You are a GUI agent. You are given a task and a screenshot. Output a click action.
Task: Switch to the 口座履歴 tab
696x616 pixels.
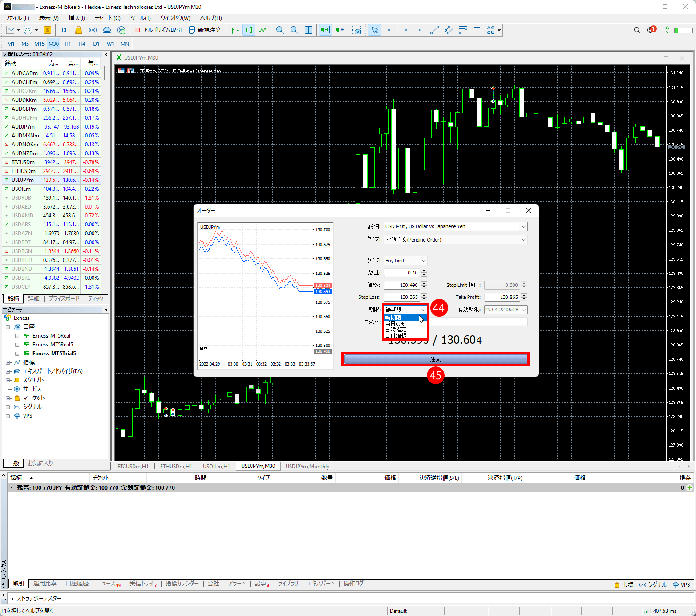(77, 584)
